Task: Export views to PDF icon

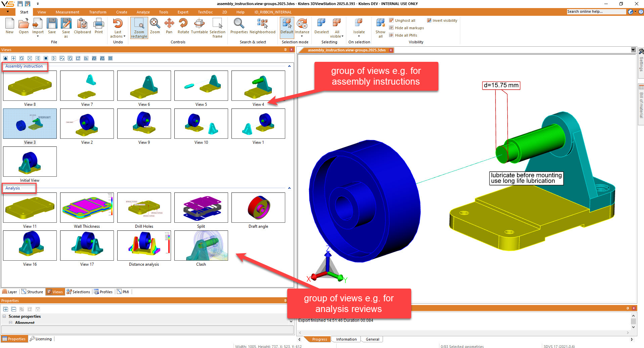Action: [94, 58]
